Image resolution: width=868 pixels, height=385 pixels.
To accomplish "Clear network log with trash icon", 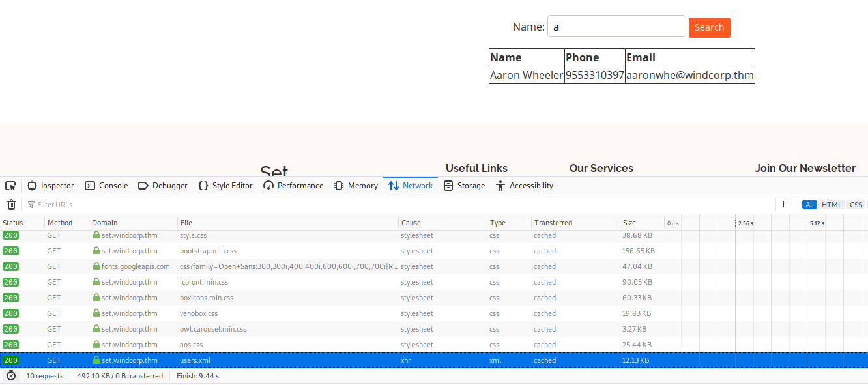I will [11, 205].
